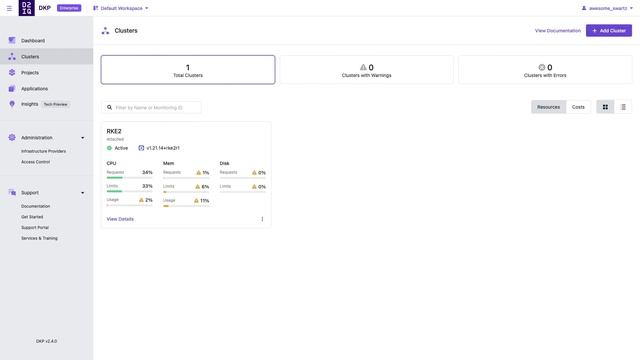This screenshot has width=640, height=360.
Task: Click the Projects sidebar icon
Action: click(12, 73)
